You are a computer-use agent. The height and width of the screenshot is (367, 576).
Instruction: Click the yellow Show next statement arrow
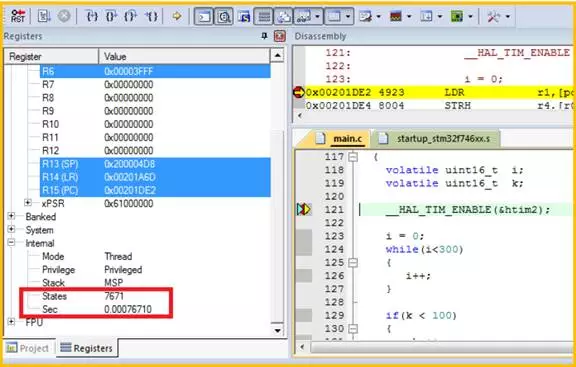pyautogui.click(x=177, y=16)
